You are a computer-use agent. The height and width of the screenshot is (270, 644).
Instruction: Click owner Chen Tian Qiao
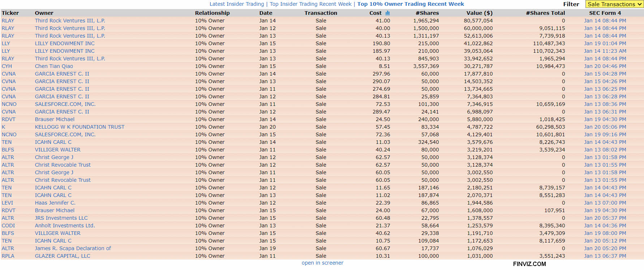click(54, 66)
